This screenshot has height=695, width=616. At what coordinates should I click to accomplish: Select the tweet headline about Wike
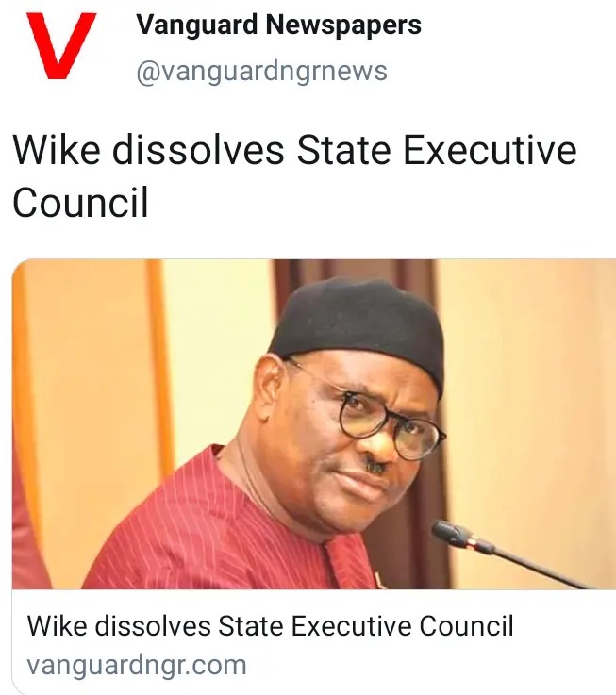(294, 176)
